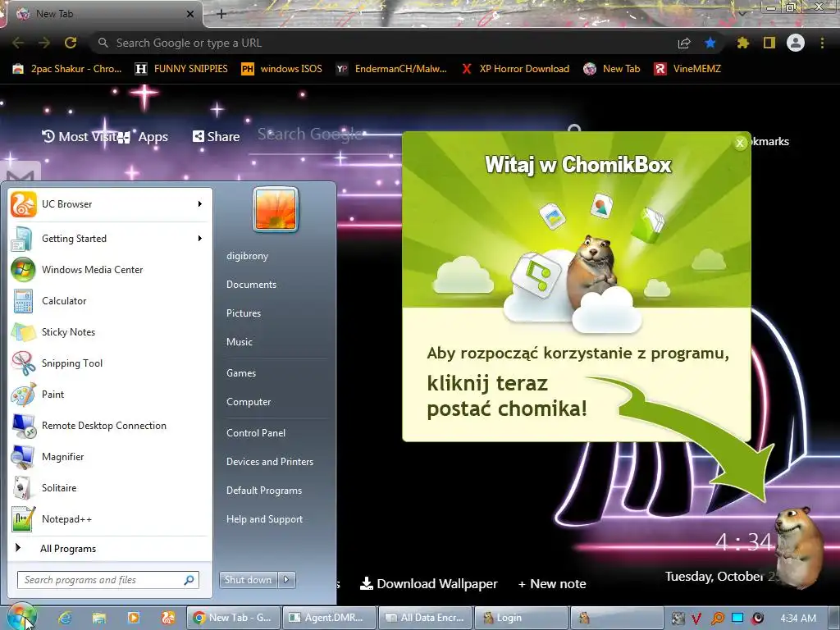Screen dimensions: 840x630
Task: Switch to All Data Encr... taskbar window
Action: tap(424, 618)
